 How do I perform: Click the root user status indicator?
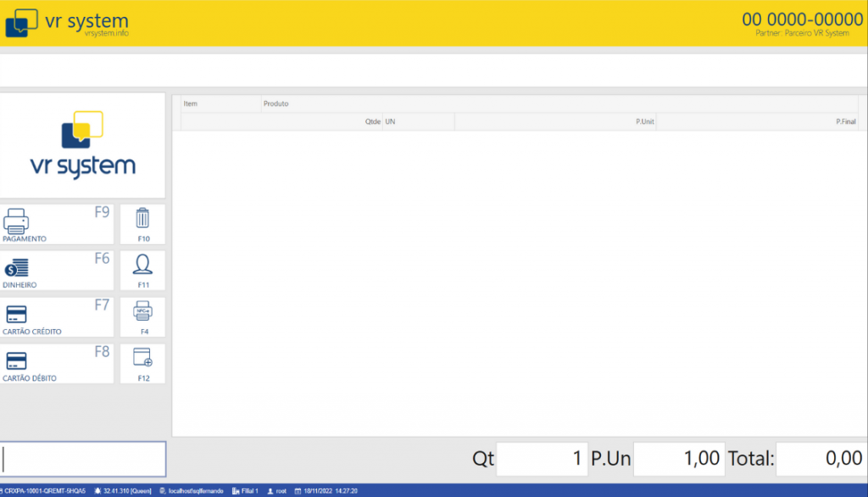277,491
